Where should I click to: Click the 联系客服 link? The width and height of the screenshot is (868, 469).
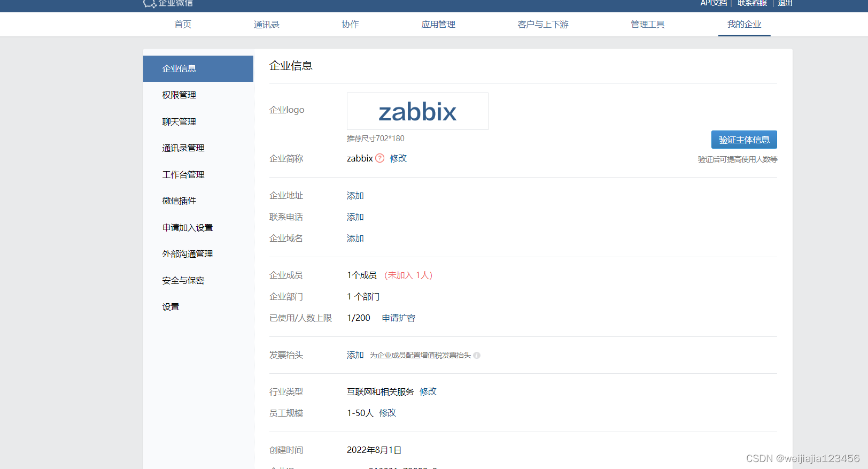[753, 3]
